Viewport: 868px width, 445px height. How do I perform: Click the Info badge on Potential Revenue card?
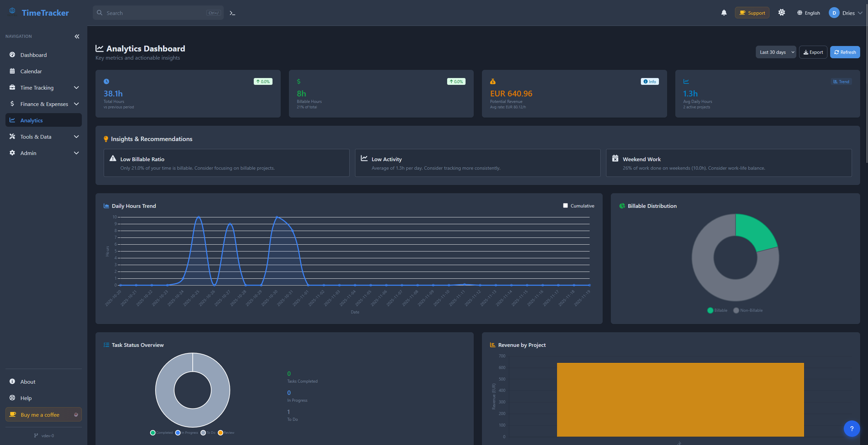pos(649,81)
